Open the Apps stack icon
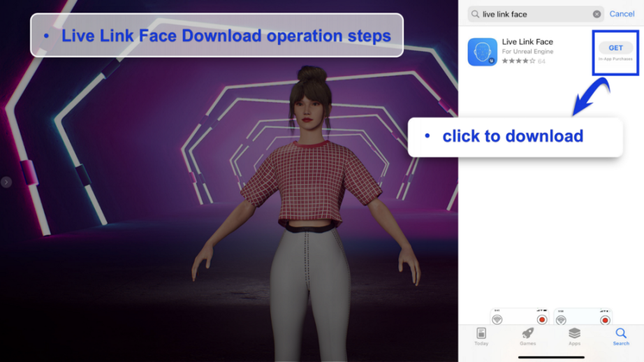This screenshot has height=362, width=644. pyautogui.click(x=574, y=334)
